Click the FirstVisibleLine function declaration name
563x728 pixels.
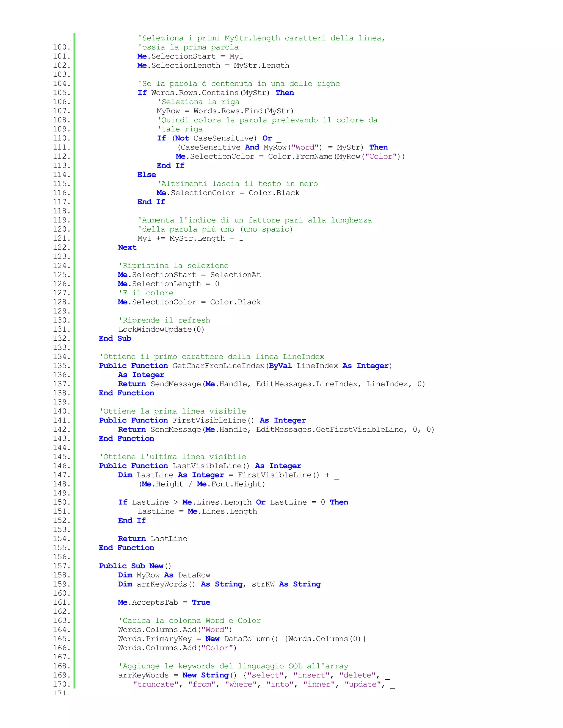[x=209, y=420]
